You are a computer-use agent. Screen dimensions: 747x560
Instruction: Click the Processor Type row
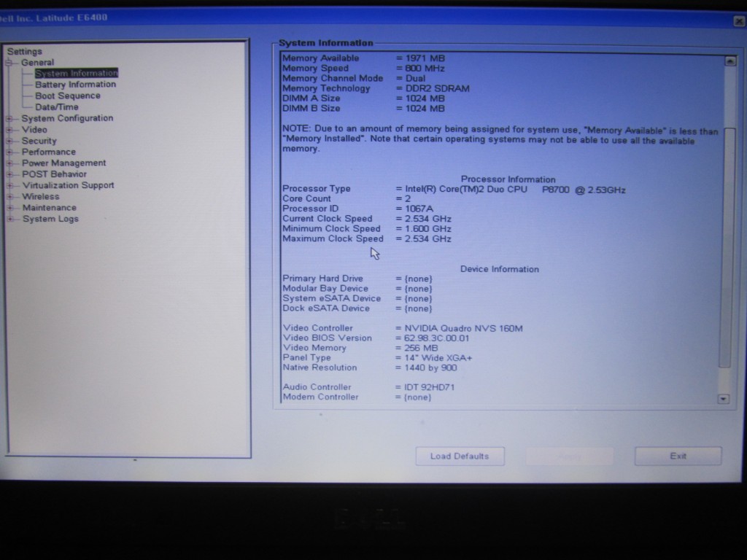point(454,189)
